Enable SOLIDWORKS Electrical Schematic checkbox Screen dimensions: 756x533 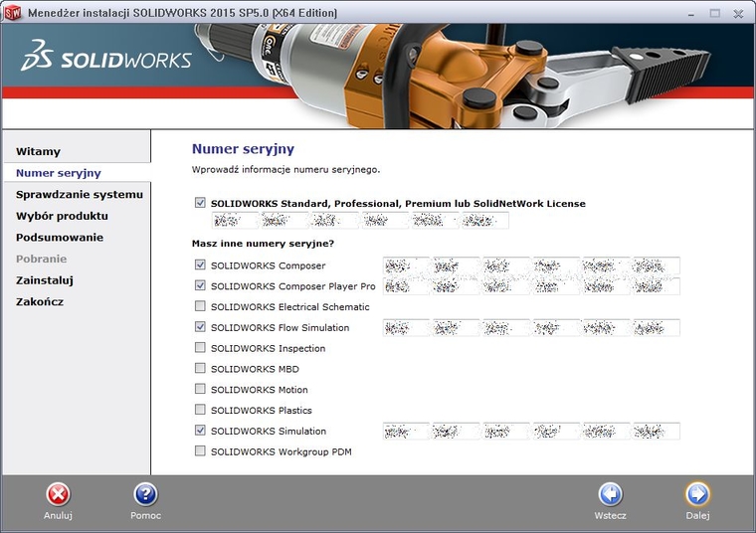(200, 306)
